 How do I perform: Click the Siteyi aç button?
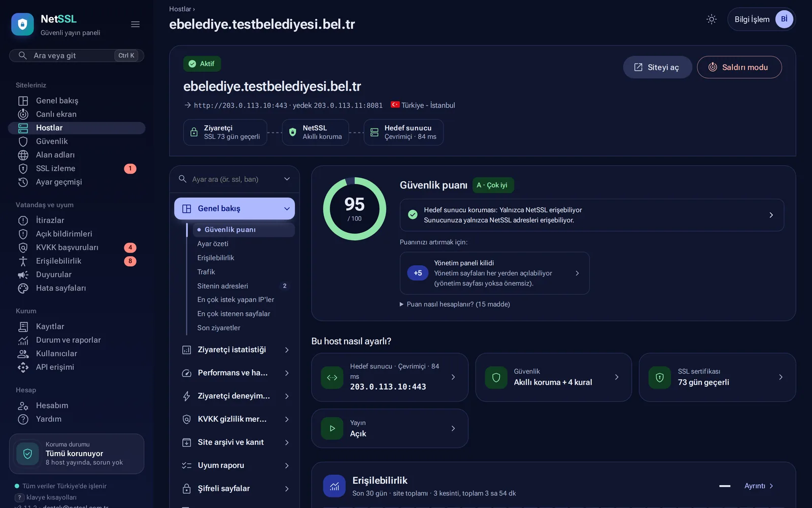click(x=657, y=67)
